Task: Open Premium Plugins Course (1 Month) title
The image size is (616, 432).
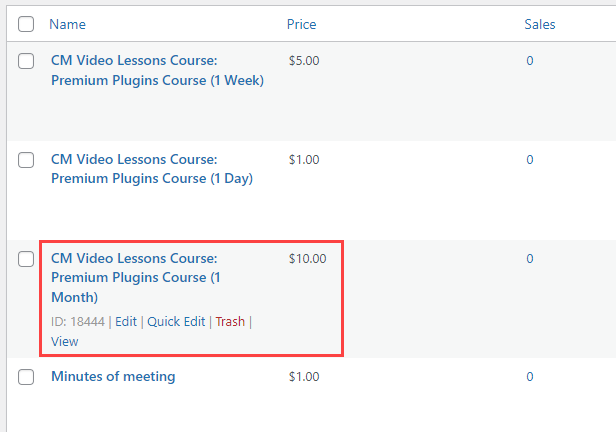Action: coord(136,278)
